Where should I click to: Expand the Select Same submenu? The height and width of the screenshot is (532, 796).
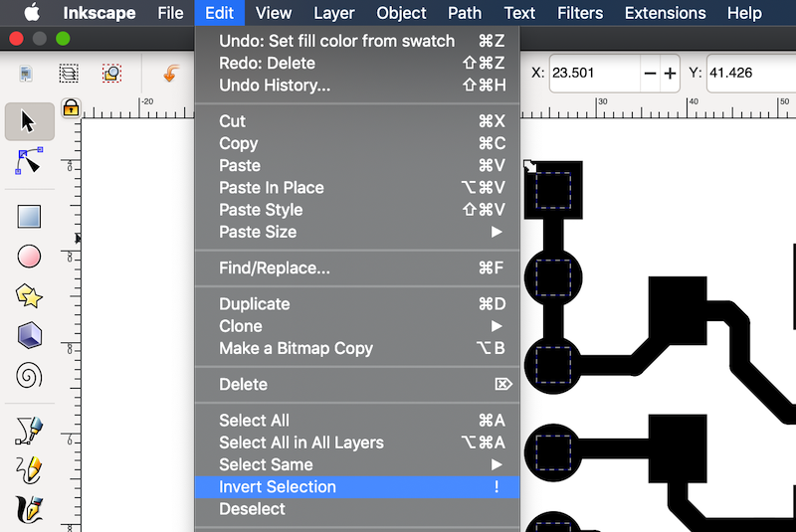pyautogui.click(x=357, y=464)
